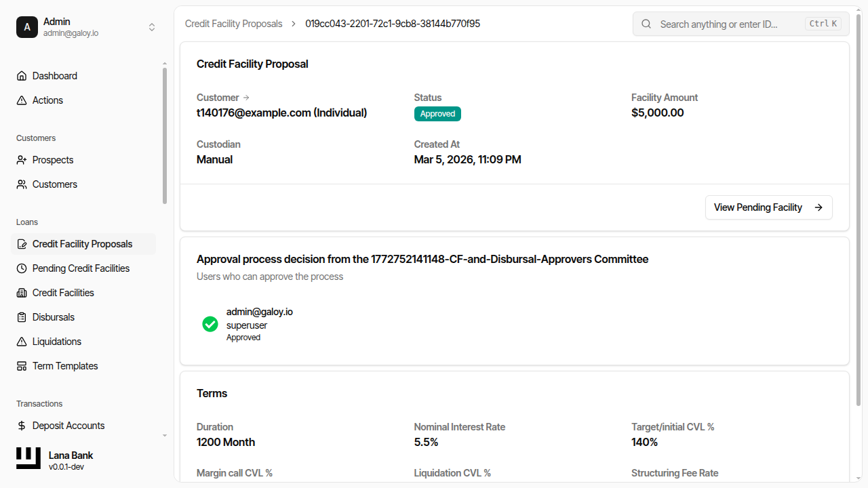The height and width of the screenshot is (488, 868).
Task: Click the Customers people icon
Action: [x=22, y=184]
